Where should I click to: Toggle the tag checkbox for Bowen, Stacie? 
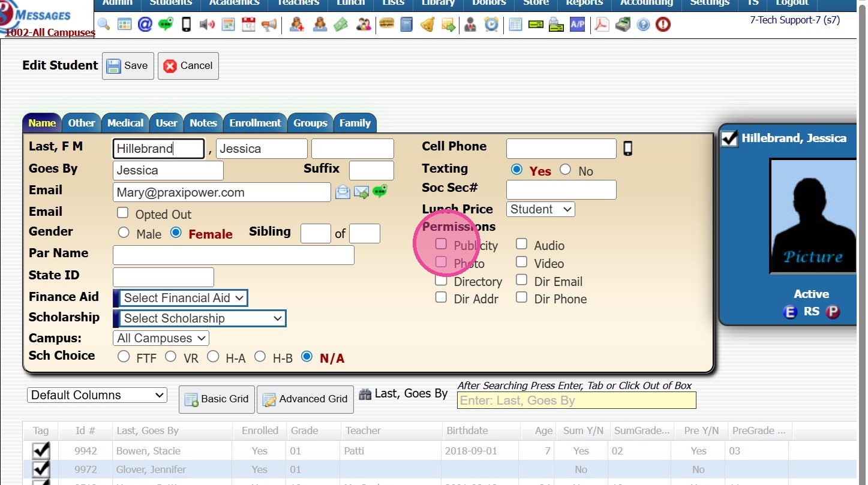41,451
